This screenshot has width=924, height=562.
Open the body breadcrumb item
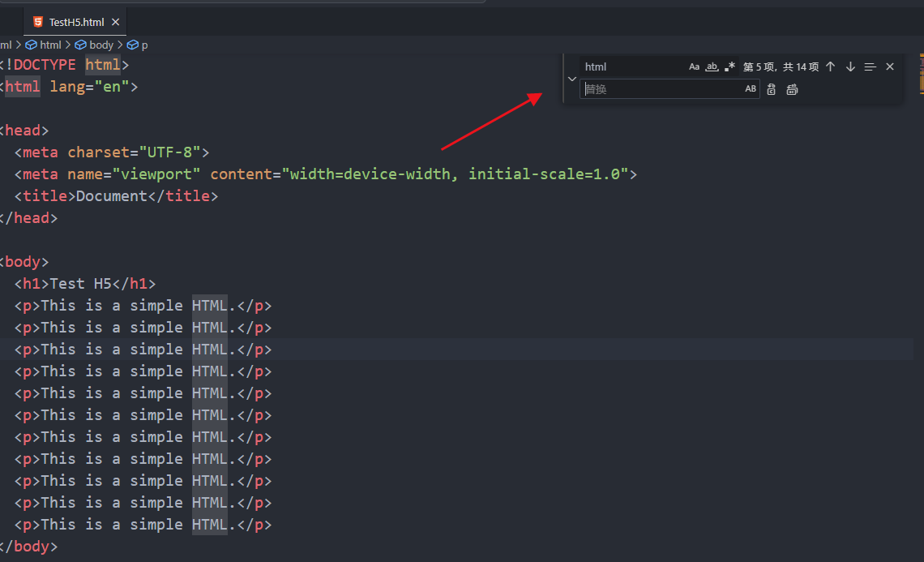click(x=94, y=45)
